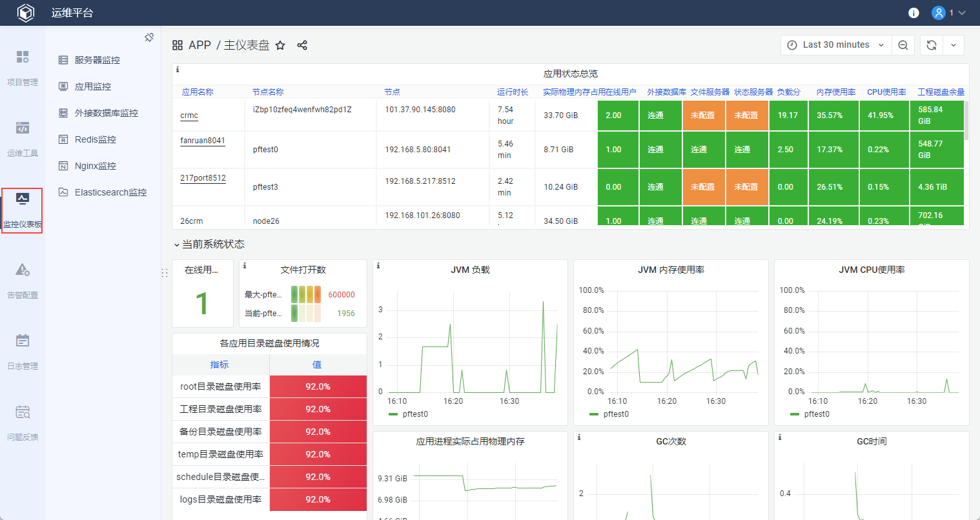The image size is (980, 520).
Task: Open the fanruan8041 application link
Action: 203,141
